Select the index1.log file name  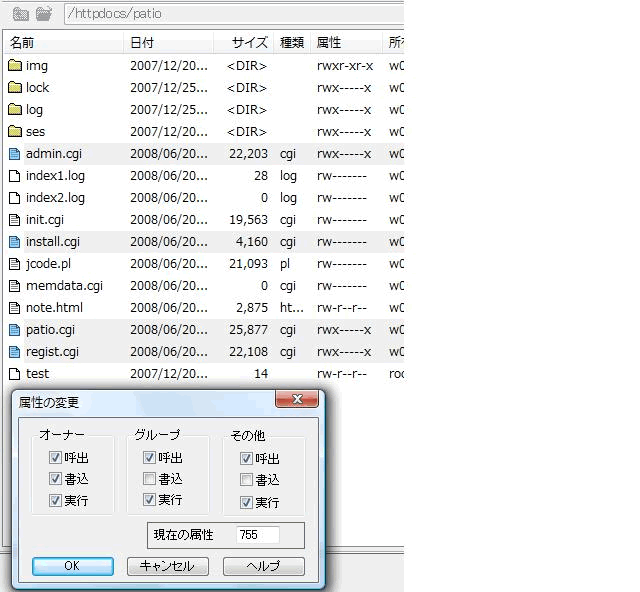56,176
